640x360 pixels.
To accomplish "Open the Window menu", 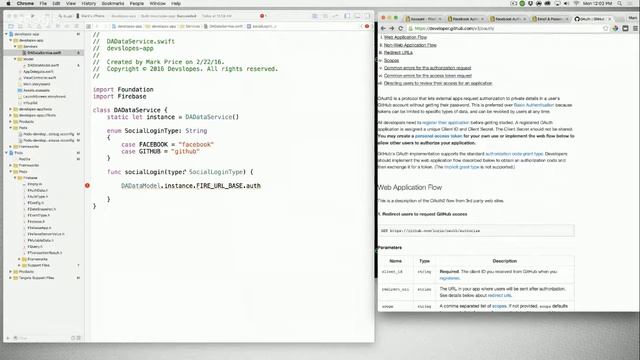I will tap(158, 3).
